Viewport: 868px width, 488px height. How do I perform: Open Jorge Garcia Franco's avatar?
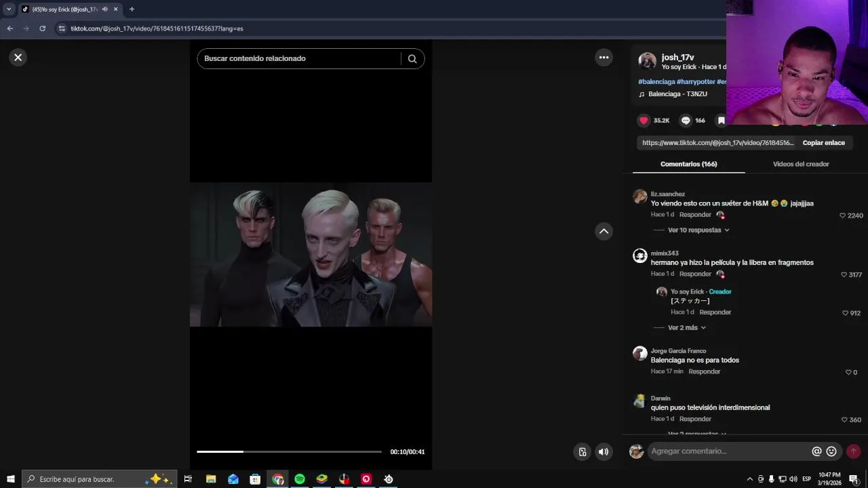(639, 353)
